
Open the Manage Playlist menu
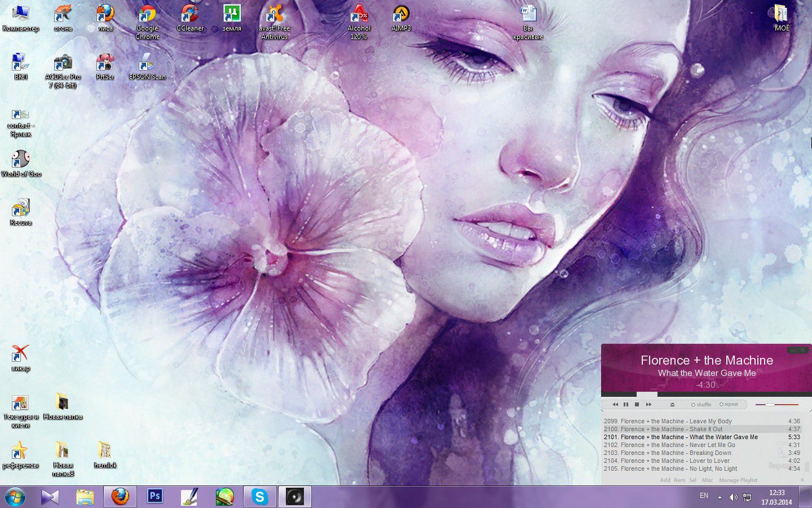[x=738, y=480]
